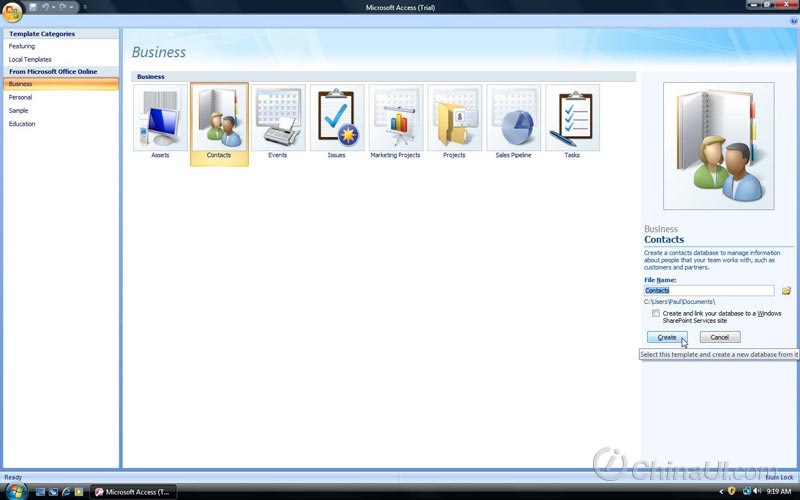
Task: Open the Office Button menu
Action: coord(12,12)
